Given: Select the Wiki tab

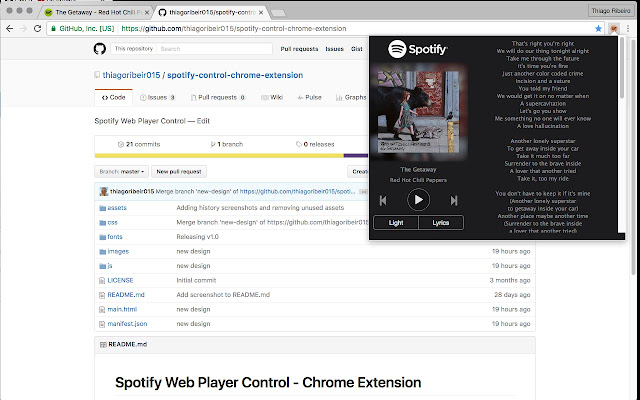Looking at the screenshot, I should [272, 98].
